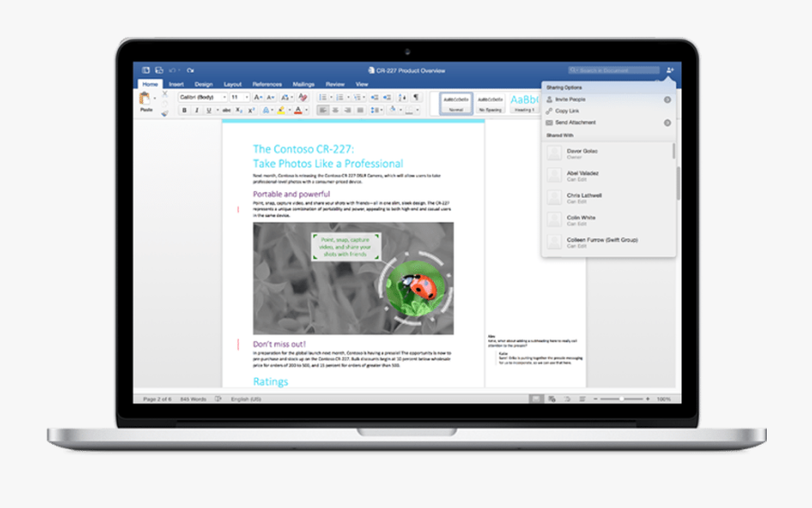Apply the No Spacing style

click(490, 104)
